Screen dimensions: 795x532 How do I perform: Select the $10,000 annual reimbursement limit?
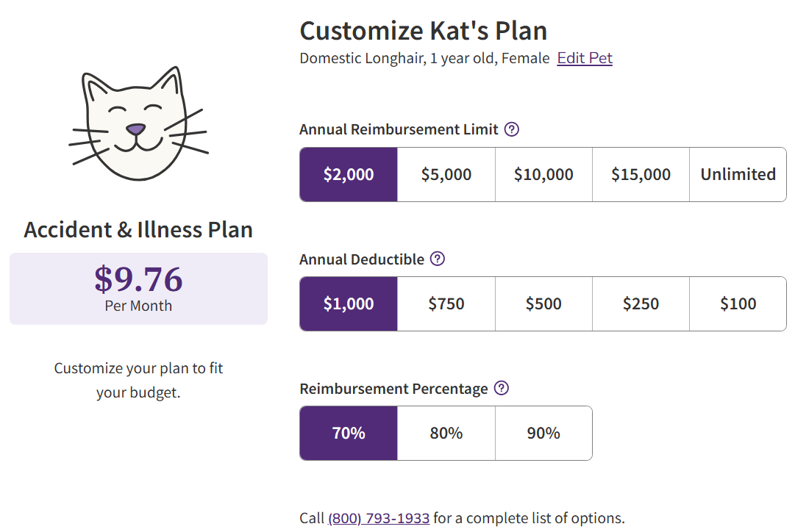[543, 174]
